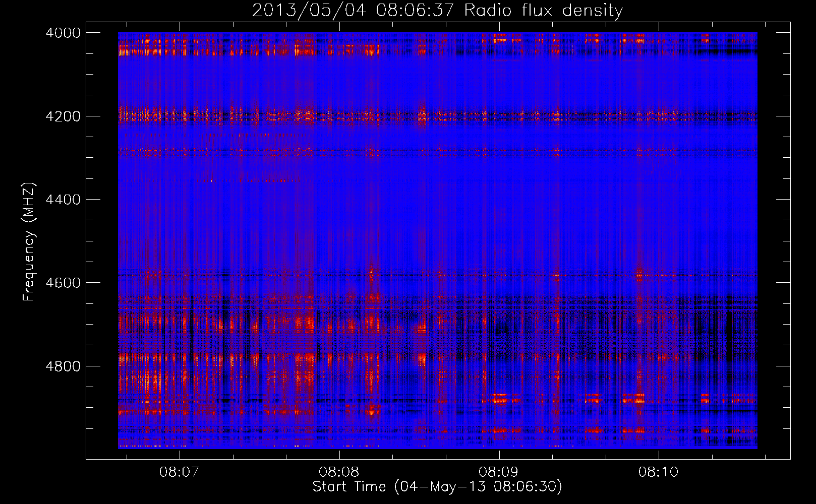The height and width of the screenshot is (504, 816).
Task: Click the 4600 frequency axis label
Action: (x=63, y=283)
